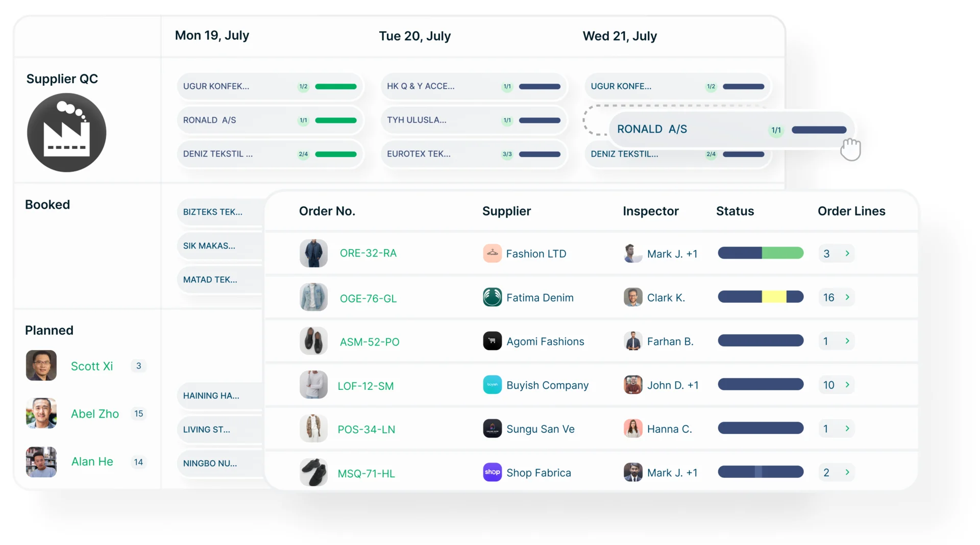Click the Sungu San Ve supplier logo
The height and width of the screenshot is (545, 980).
(x=492, y=429)
